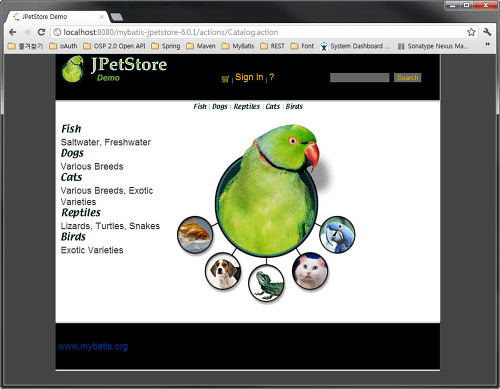
Task: Open the Maven bookmark folder
Action: (201, 46)
